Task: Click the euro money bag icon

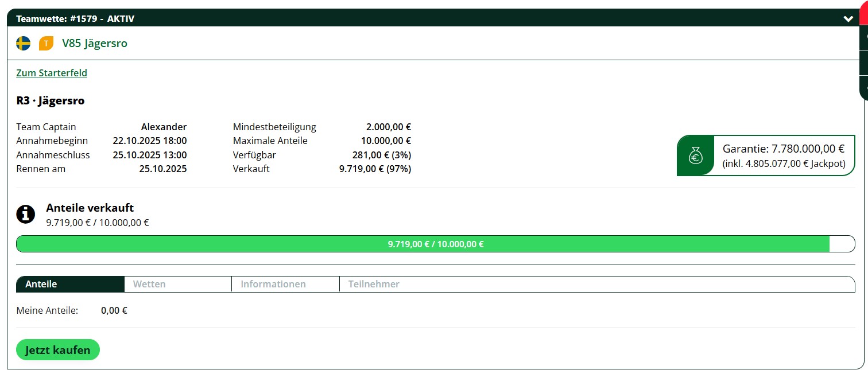Action: click(x=696, y=155)
